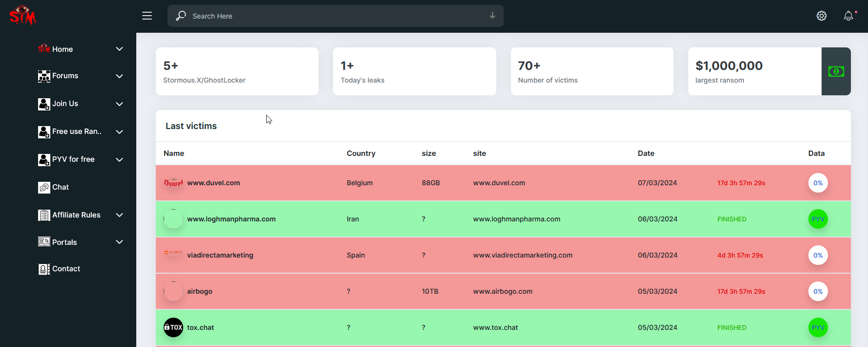Image resolution: width=868 pixels, height=347 pixels.
Task: Click the PYV badge in the loghmanpharma row
Action: (818, 219)
